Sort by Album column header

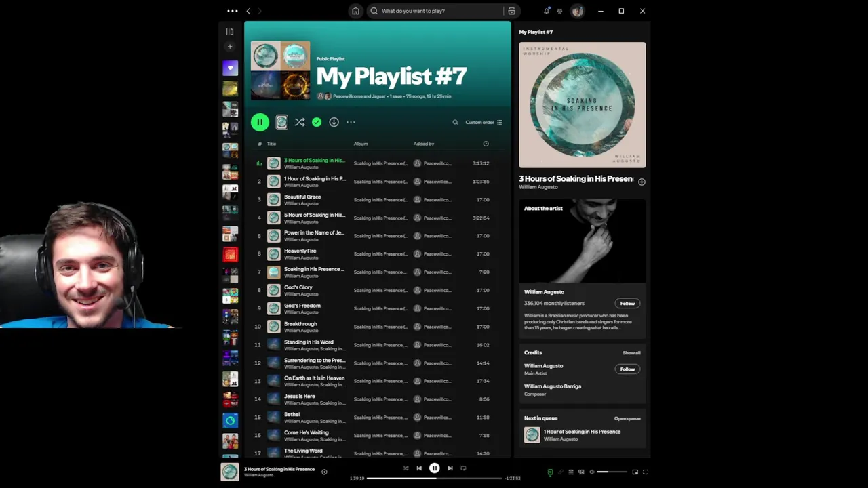(x=361, y=144)
